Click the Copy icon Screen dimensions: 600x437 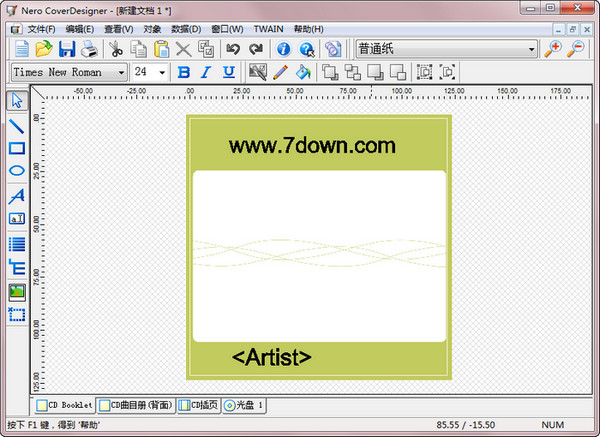tap(139, 49)
